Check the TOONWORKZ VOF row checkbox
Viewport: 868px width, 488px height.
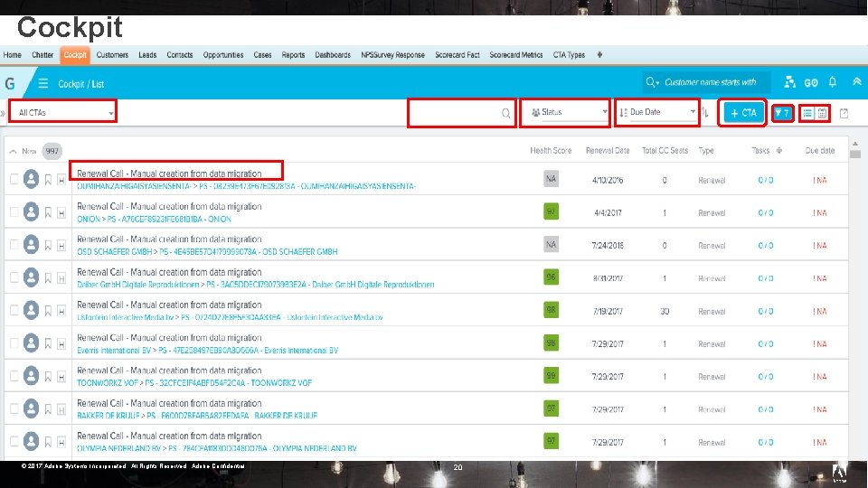click(x=14, y=376)
